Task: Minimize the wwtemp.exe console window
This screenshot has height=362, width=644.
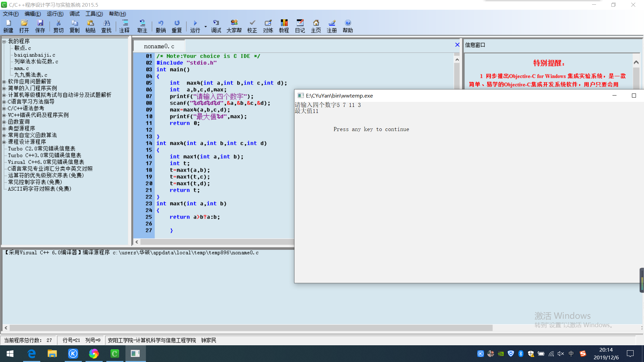Action: [614, 96]
